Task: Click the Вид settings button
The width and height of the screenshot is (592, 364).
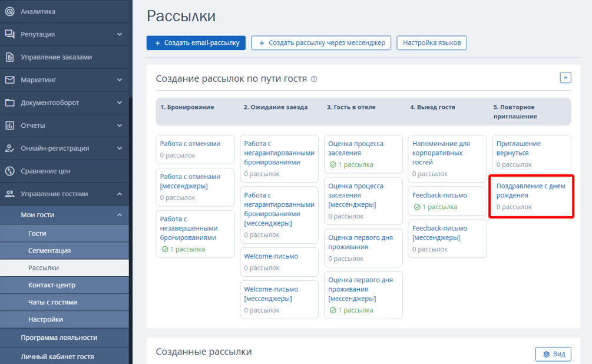Action: point(553,354)
